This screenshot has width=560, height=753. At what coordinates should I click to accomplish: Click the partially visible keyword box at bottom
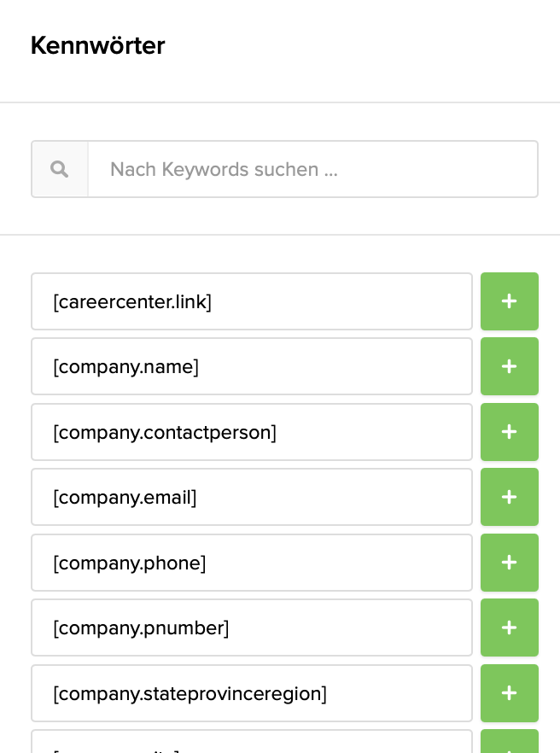(x=252, y=746)
